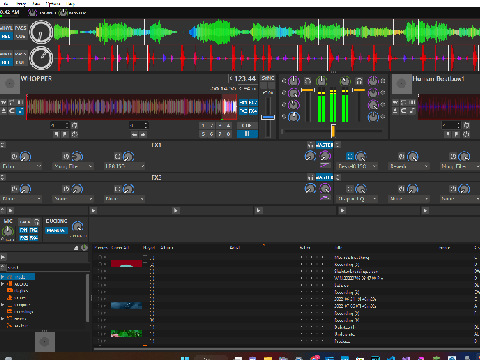The height and width of the screenshot is (360, 480).
Task: Click the headphone cue icon on right mixer channel
Action: coord(359,81)
